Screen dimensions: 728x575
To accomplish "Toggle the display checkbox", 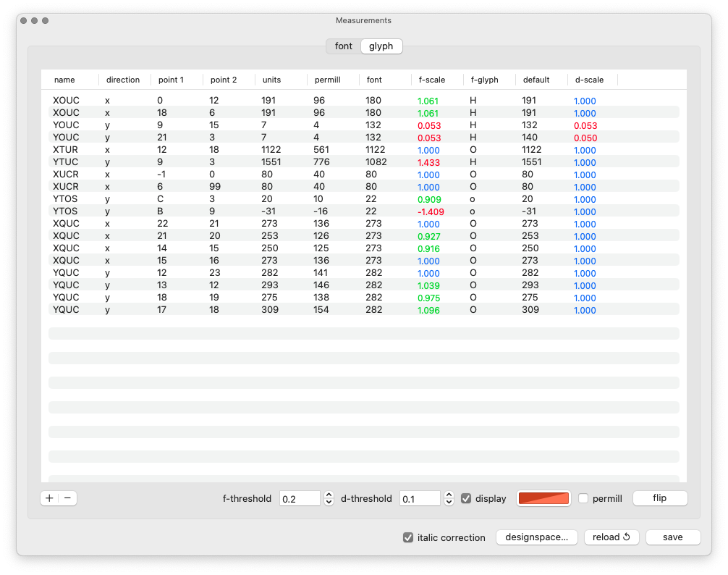I will [466, 498].
